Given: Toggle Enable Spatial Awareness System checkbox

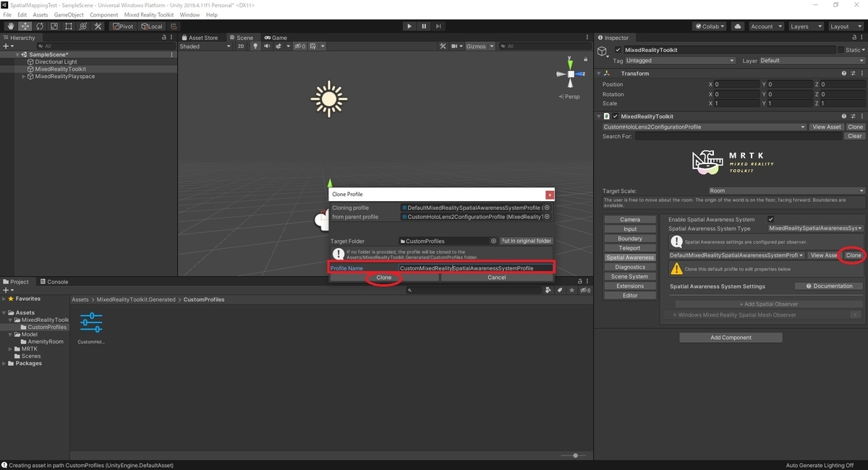Looking at the screenshot, I should click(x=770, y=219).
